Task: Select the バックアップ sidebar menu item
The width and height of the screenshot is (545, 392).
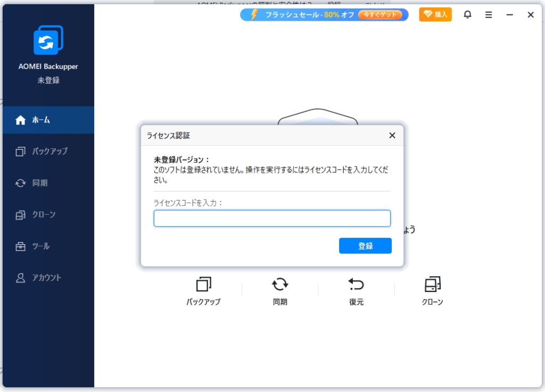Action: (x=48, y=152)
